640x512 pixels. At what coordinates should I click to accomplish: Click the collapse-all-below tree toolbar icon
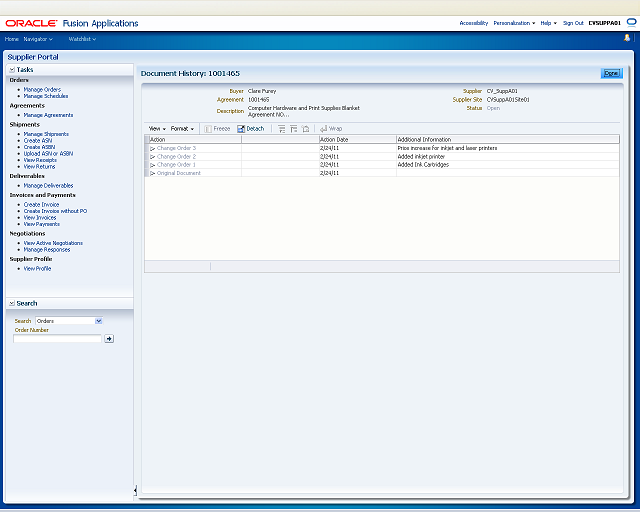point(293,129)
